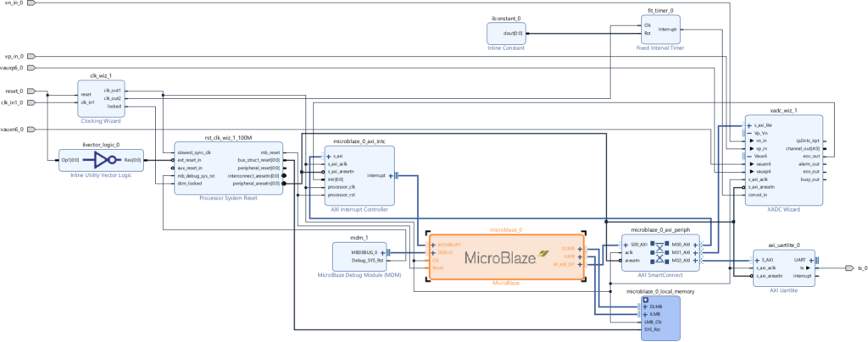Select the Processor System Reset block
This screenshot has height=342, width=868.
228,168
